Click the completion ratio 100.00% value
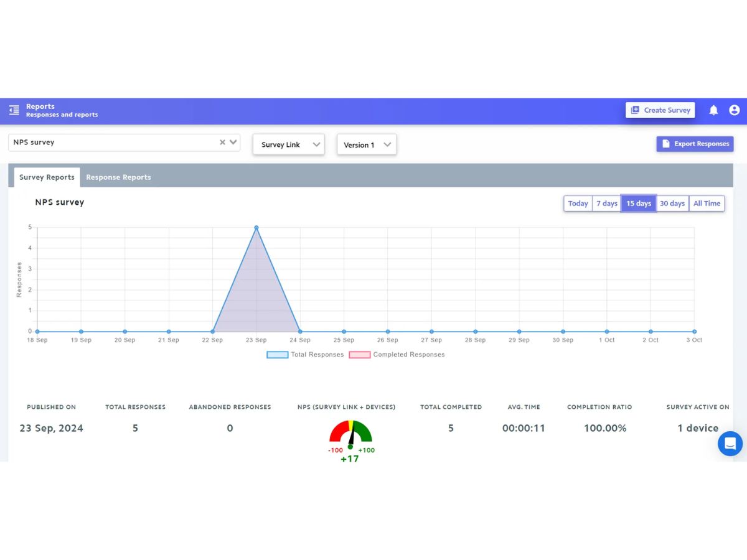This screenshot has width=747, height=560. (605, 428)
